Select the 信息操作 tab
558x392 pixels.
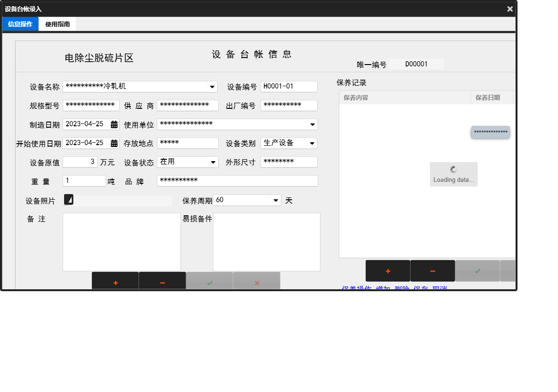point(20,24)
